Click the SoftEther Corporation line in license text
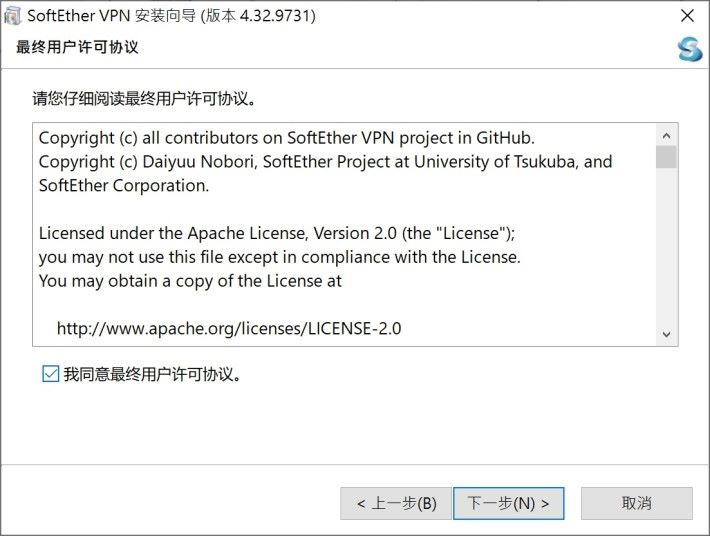The image size is (710, 536). pos(124,186)
